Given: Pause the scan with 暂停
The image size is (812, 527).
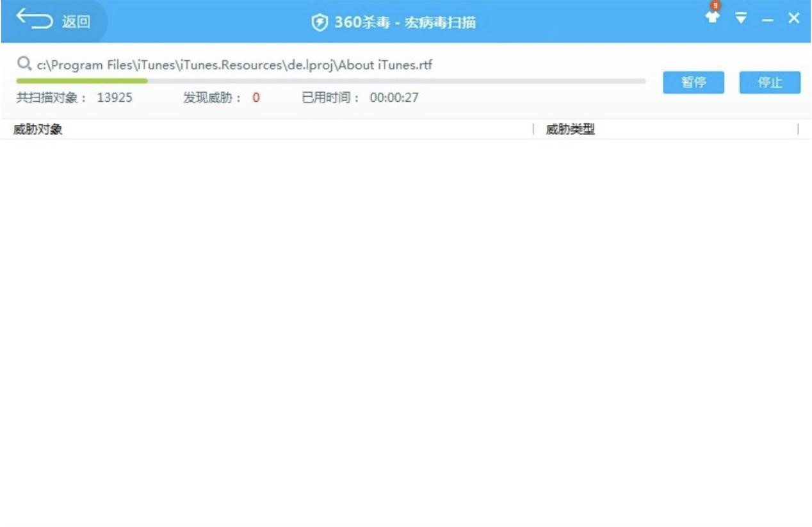Looking at the screenshot, I should click(x=694, y=83).
